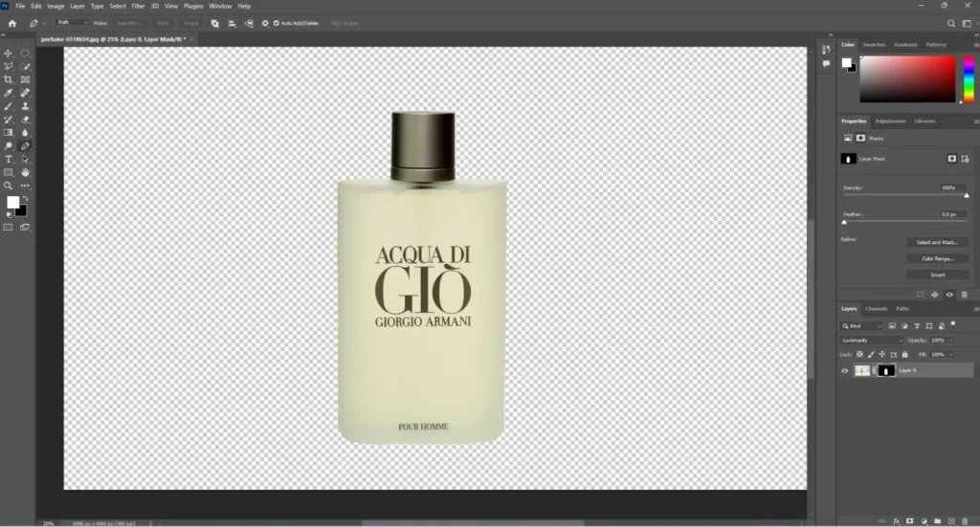
Task: Select the Frame tool
Action: [x=25, y=79]
